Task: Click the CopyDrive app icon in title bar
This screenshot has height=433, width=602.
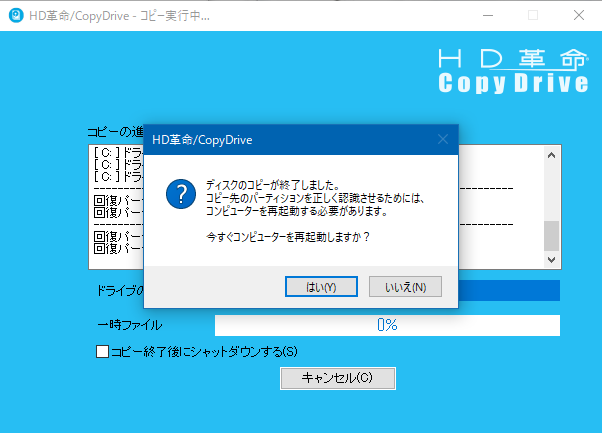Action: (x=16, y=15)
